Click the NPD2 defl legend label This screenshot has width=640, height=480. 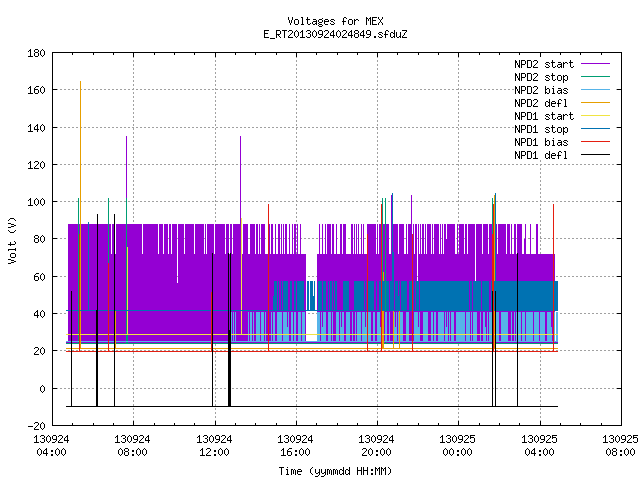click(x=541, y=103)
